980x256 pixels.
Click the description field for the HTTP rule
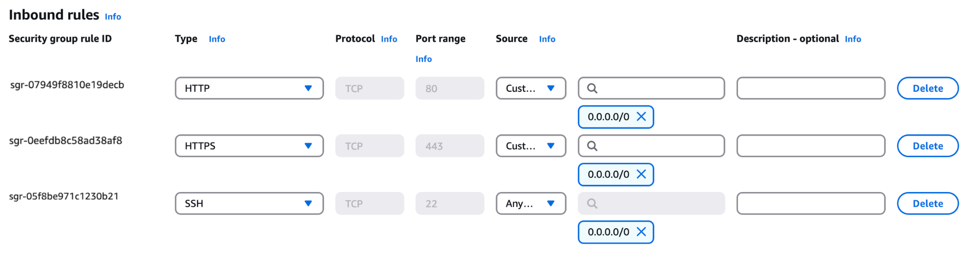[x=811, y=88]
